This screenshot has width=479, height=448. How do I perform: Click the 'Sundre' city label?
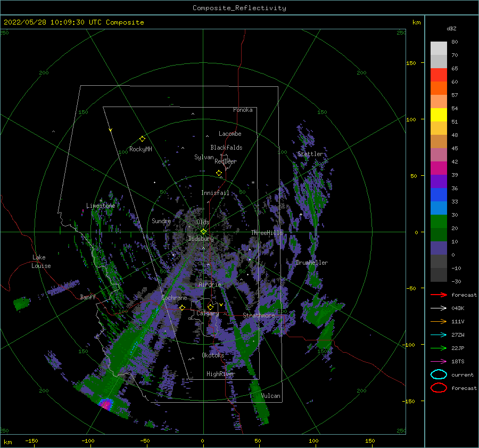tap(161, 221)
